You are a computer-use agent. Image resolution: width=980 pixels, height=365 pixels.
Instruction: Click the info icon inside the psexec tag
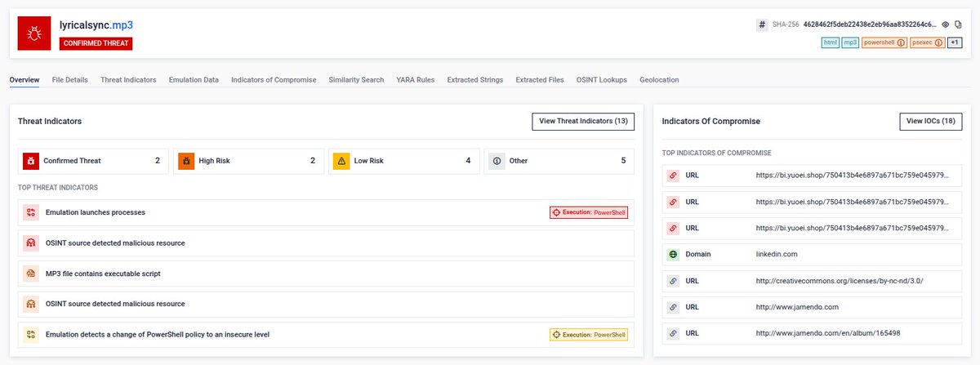pyautogui.click(x=938, y=42)
